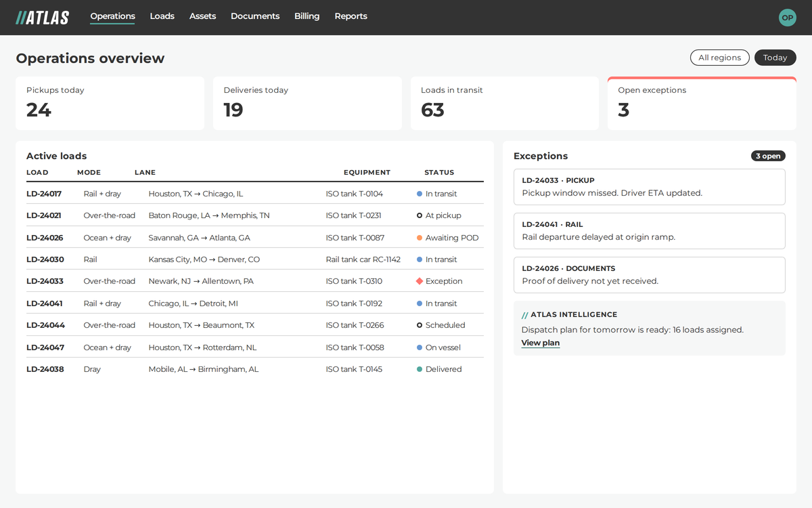Click the 3 open exceptions badge
This screenshot has width=812, height=508.
pos(768,156)
